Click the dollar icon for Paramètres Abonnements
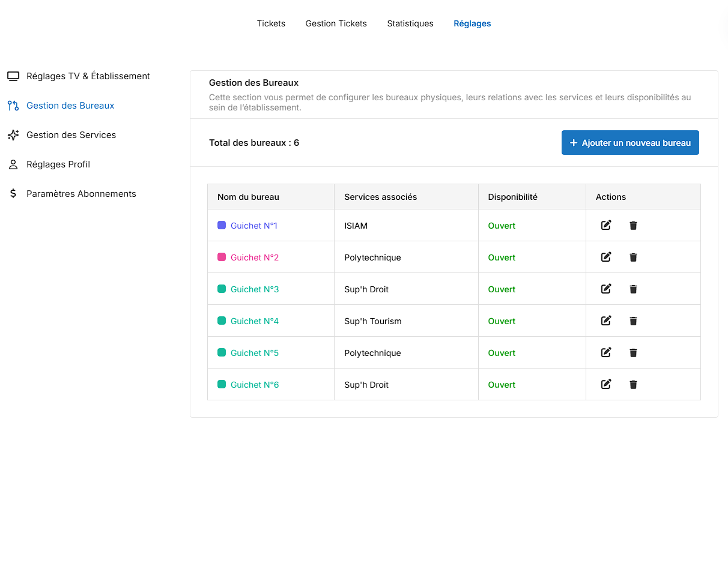 point(13,194)
